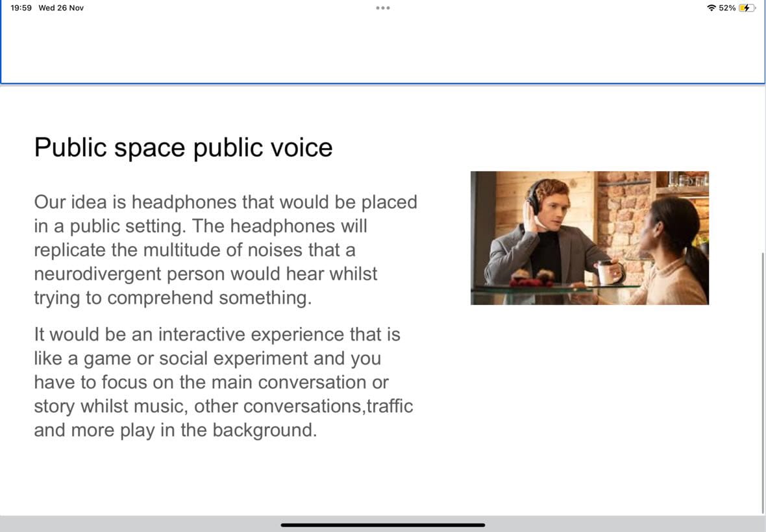Click the word "neurodivergent" in the text
The height and width of the screenshot is (532, 766).
98,274
